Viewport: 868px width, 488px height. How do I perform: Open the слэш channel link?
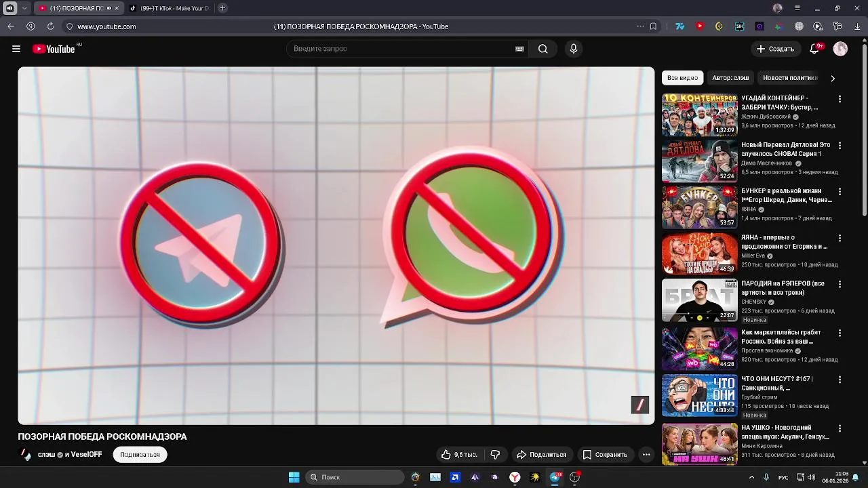pyautogui.click(x=46, y=454)
